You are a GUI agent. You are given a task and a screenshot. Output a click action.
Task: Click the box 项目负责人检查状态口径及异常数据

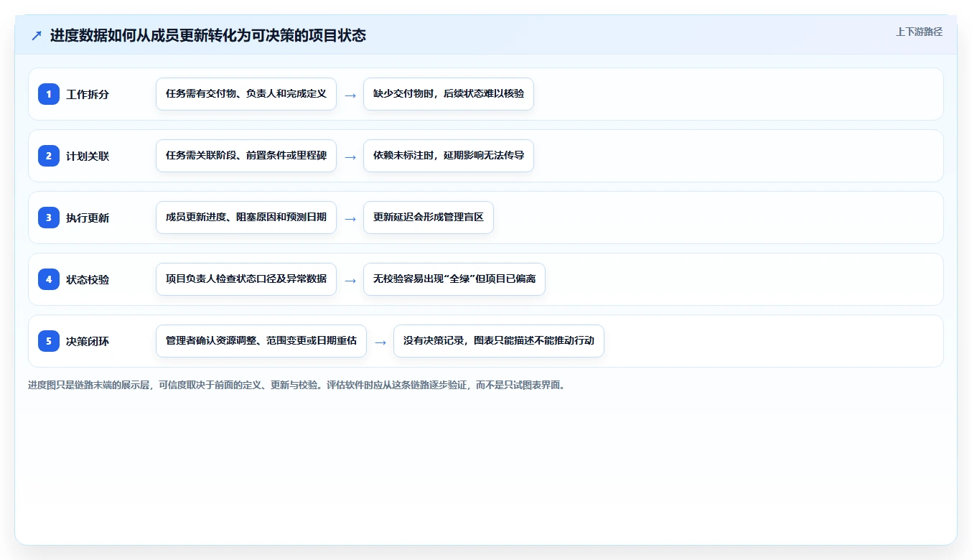246,279
